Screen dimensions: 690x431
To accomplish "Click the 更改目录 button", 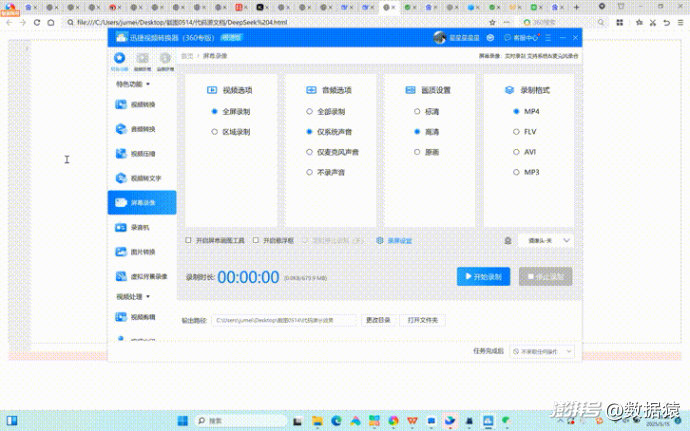I will tap(378, 320).
